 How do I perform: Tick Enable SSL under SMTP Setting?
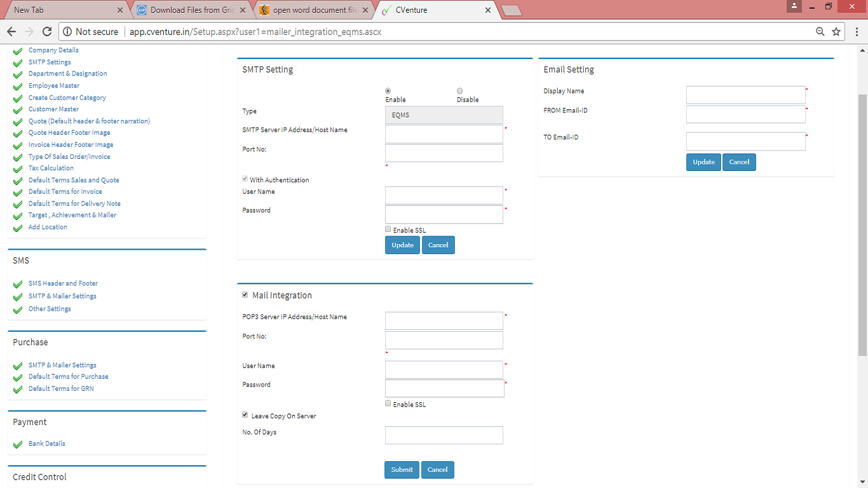[388, 229]
